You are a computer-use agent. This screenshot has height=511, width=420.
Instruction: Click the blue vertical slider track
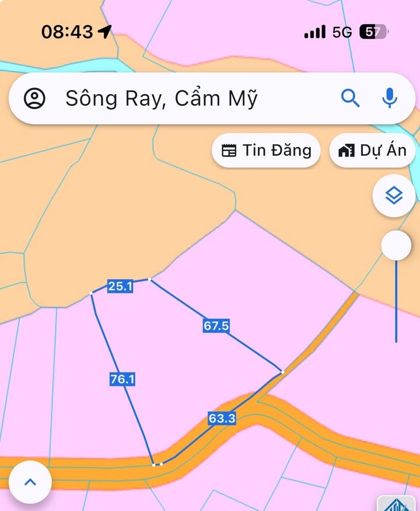(x=396, y=301)
